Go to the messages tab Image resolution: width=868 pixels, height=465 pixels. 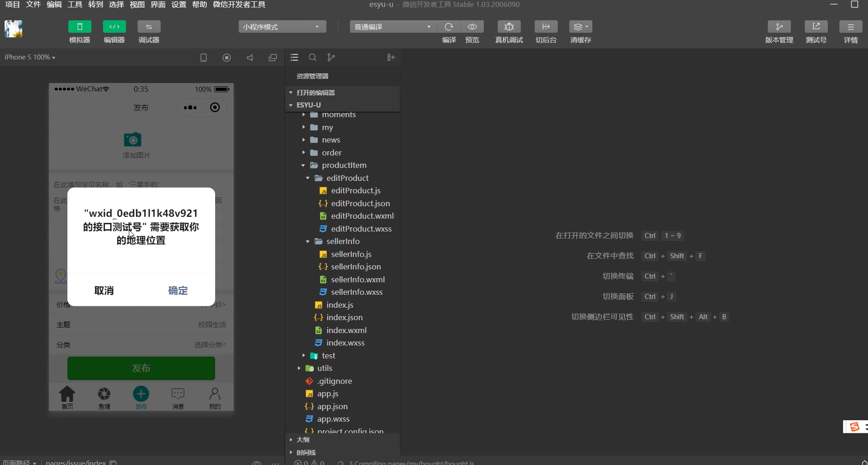[x=178, y=398]
